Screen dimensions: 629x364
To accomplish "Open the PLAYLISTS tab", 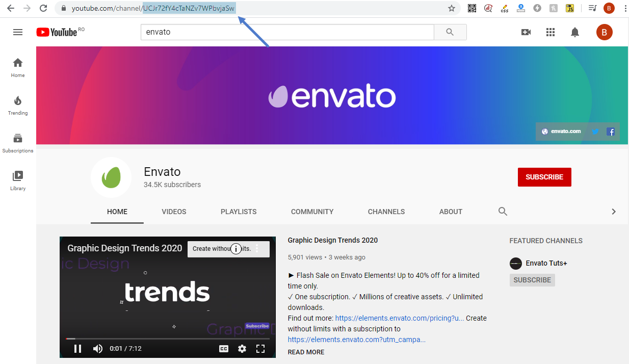I will (x=239, y=212).
